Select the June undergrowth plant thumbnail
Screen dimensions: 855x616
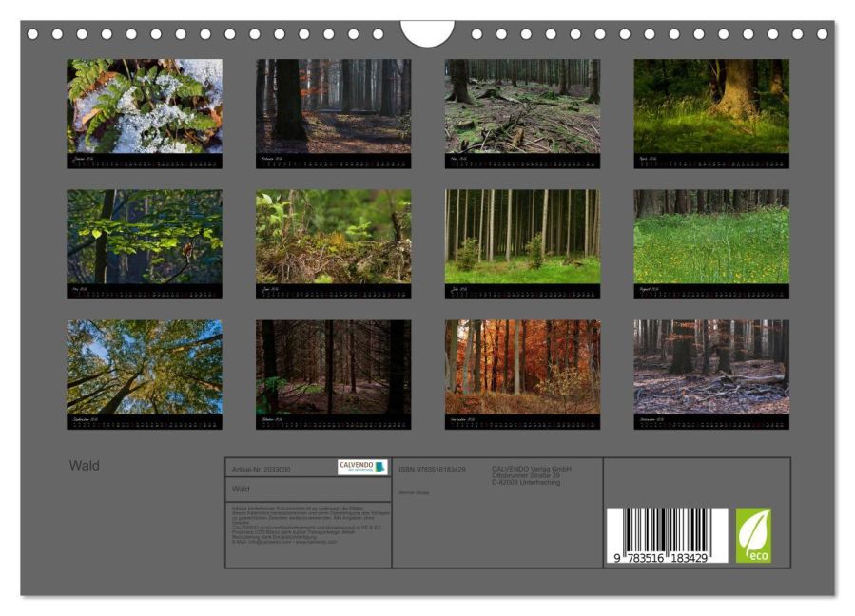point(333,237)
